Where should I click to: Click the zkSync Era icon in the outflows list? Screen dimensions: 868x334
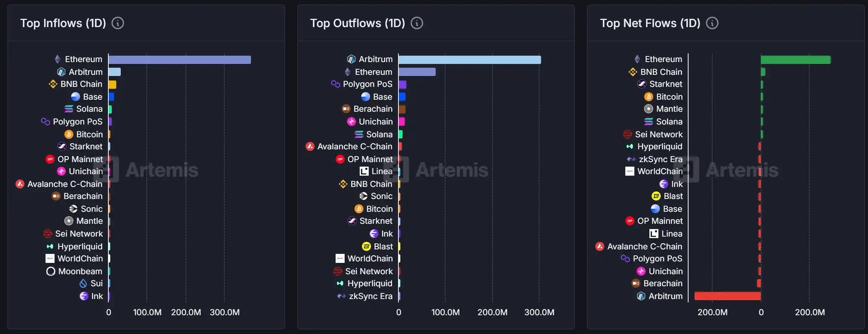341,296
